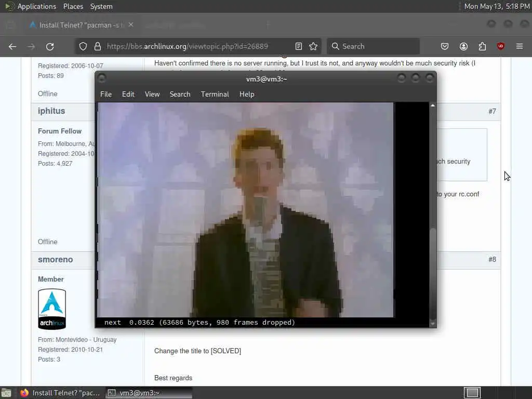The height and width of the screenshot is (399, 532).
Task: Click 'Posts: 89' text at top
Action: (x=51, y=76)
